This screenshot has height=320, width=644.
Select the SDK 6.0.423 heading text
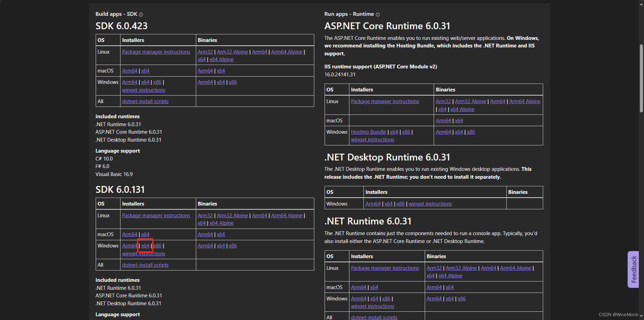point(122,26)
